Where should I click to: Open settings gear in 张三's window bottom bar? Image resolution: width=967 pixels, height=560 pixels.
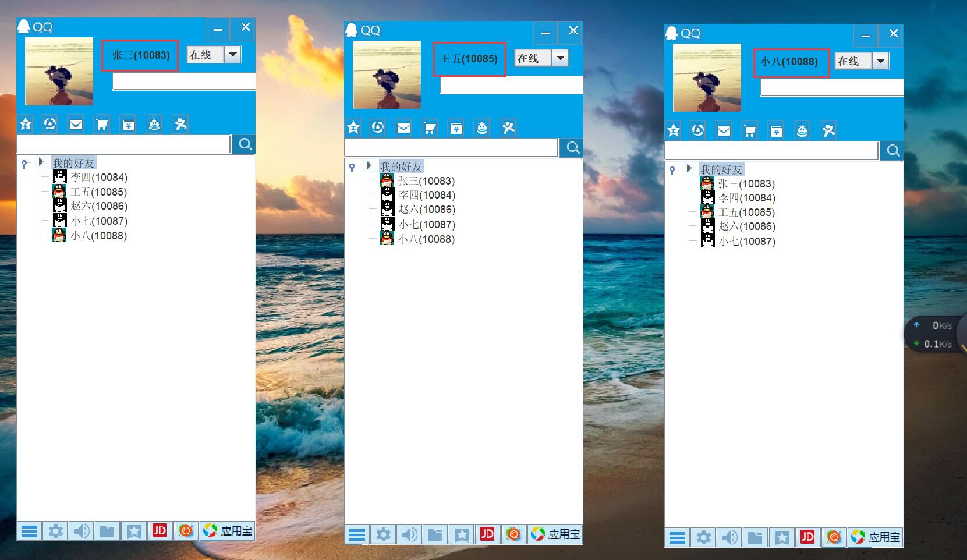point(55,531)
